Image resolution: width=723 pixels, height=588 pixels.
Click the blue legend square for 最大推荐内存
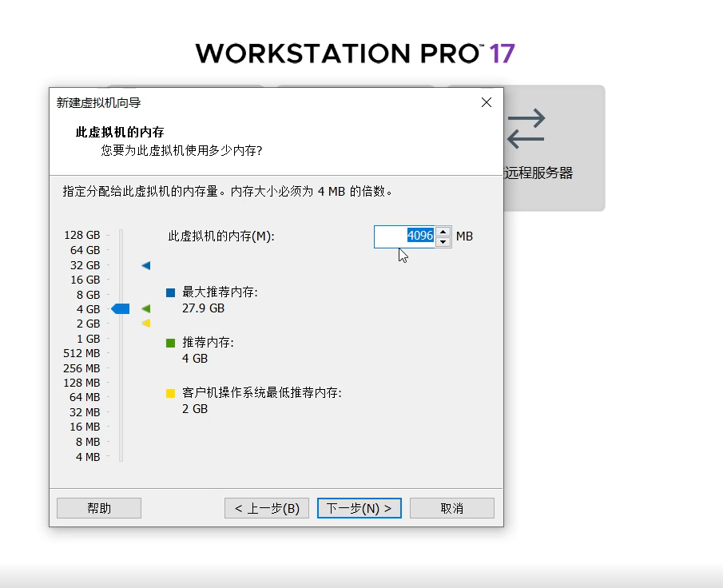point(171,292)
